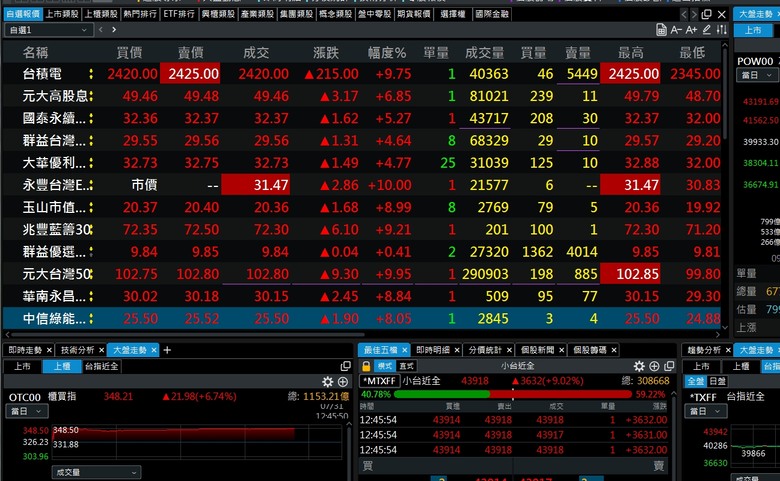780x481 pixels.
Task: Sort by 幅度% column header
Action: [387, 53]
